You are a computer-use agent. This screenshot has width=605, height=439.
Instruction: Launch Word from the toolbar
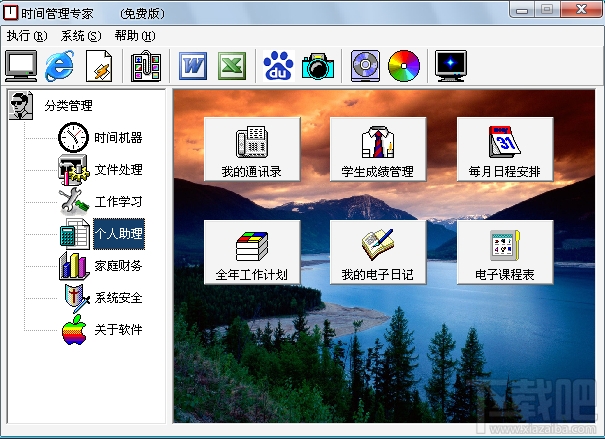pos(193,66)
